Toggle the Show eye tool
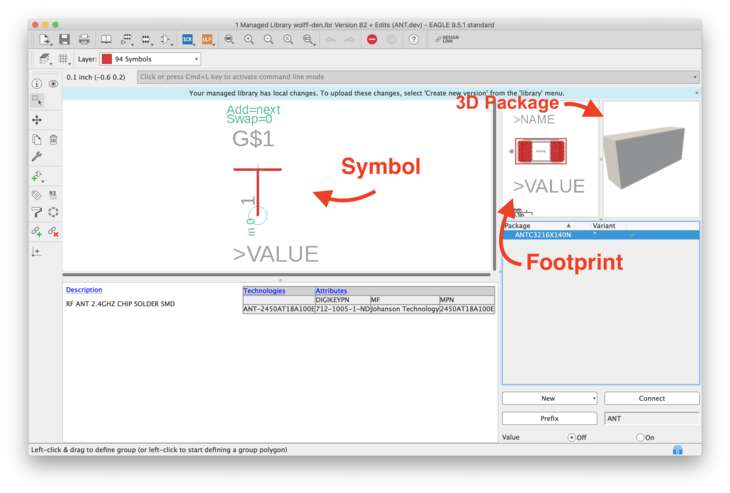The image size is (730, 493). click(53, 84)
